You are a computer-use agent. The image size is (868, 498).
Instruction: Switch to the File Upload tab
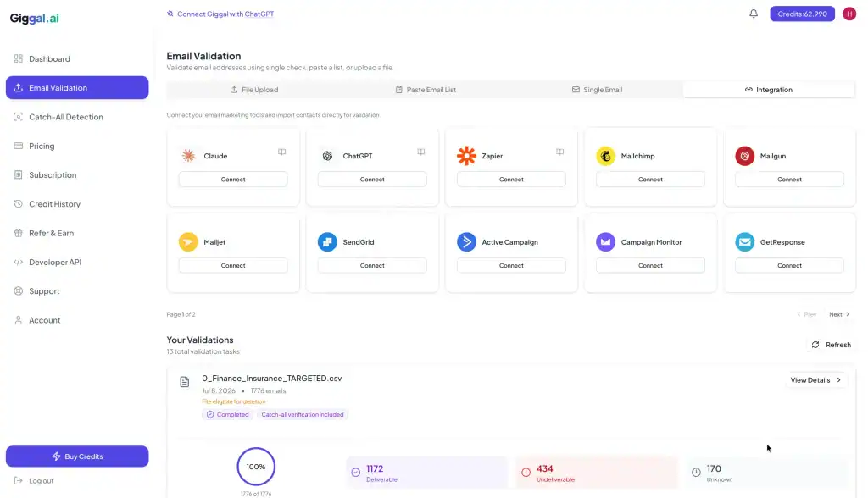click(x=254, y=90)
